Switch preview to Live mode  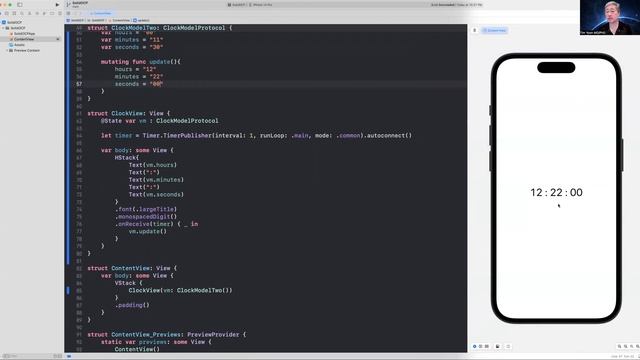tap(475, 346)
